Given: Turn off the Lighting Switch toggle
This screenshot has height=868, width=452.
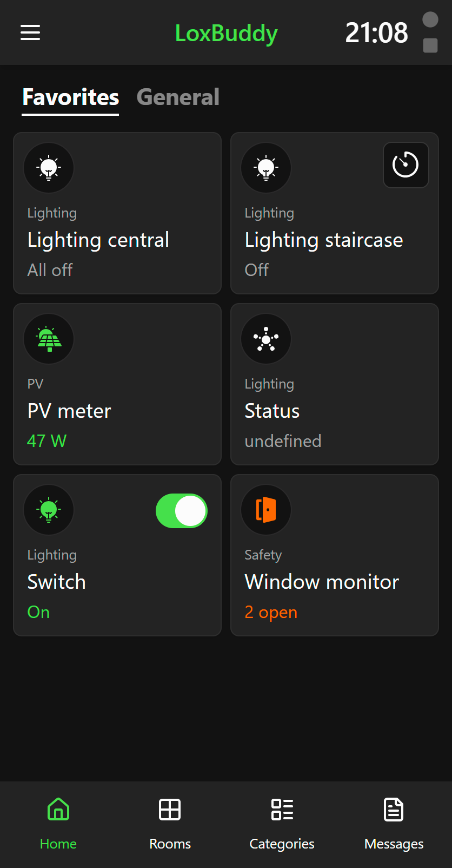Looking at the screenshot, I should tap(182, 511).
